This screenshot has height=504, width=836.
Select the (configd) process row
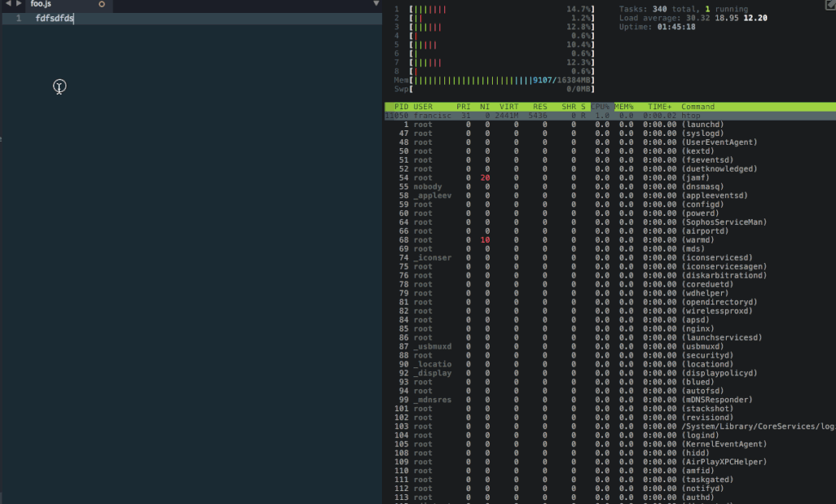pos(610,205)
